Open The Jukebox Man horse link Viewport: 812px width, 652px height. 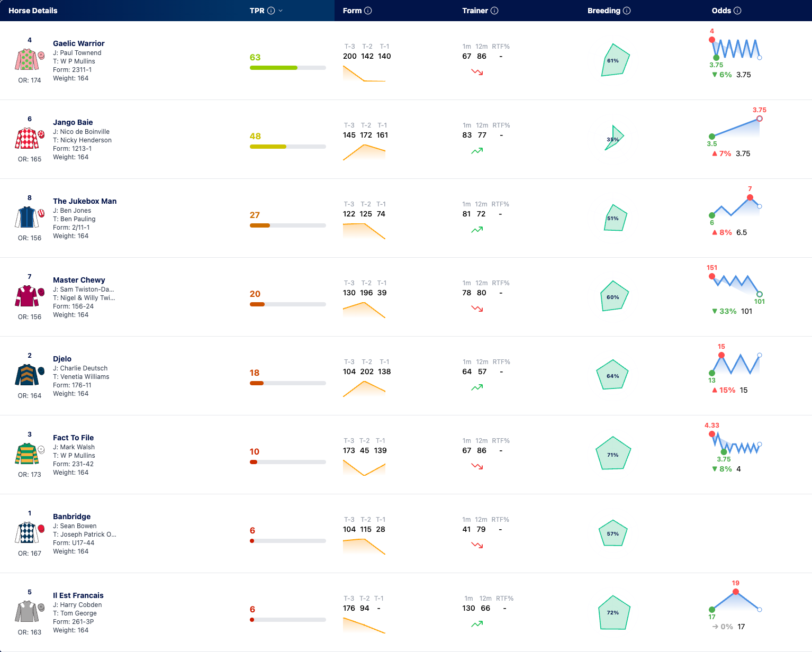(x=85, y=201)
